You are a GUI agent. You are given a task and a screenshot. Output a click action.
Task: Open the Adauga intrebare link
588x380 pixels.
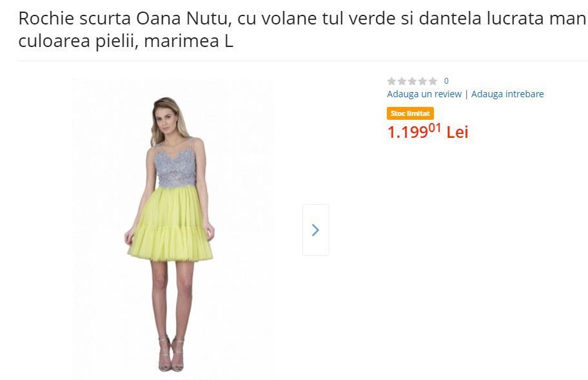(x=507, y=94)
